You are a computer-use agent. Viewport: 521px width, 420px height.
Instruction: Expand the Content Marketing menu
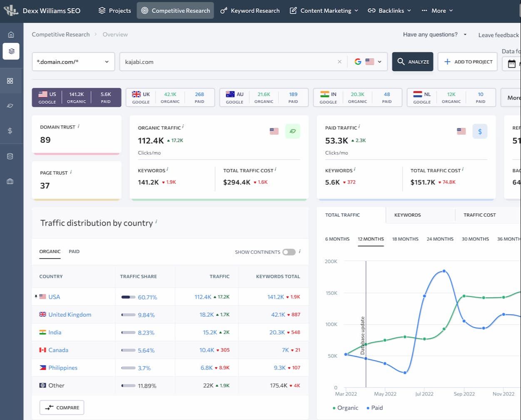pyautogui.click(x=324, y=10)
